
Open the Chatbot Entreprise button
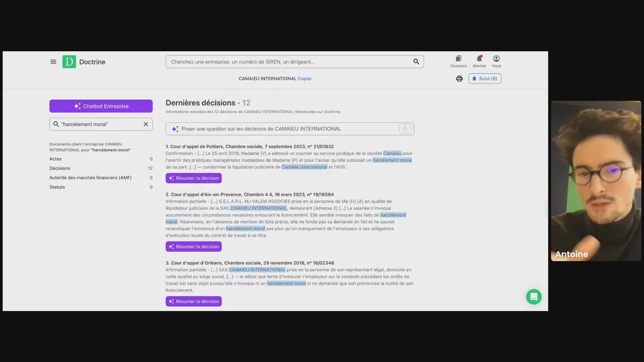coord(101,106)
